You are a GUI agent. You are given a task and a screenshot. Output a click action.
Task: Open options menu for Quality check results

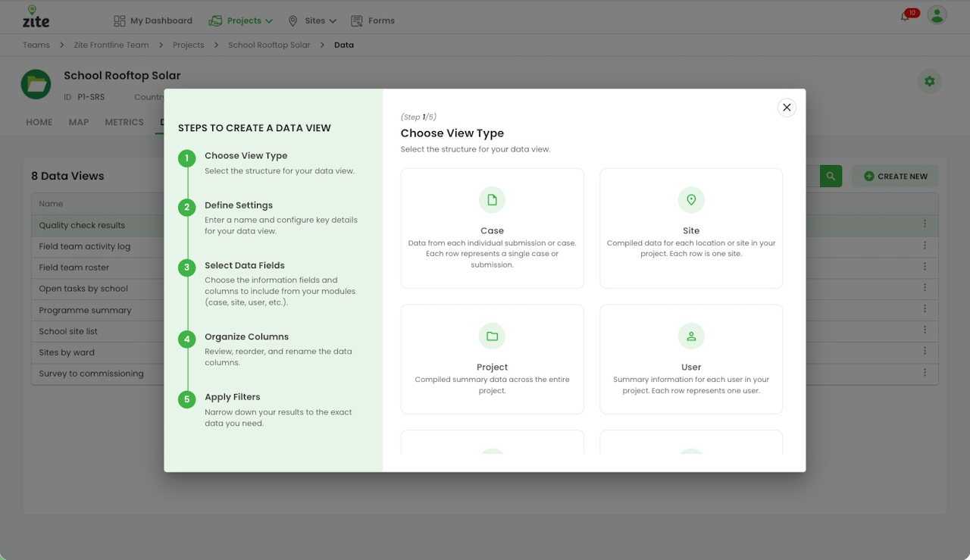[x=925, y=224]
